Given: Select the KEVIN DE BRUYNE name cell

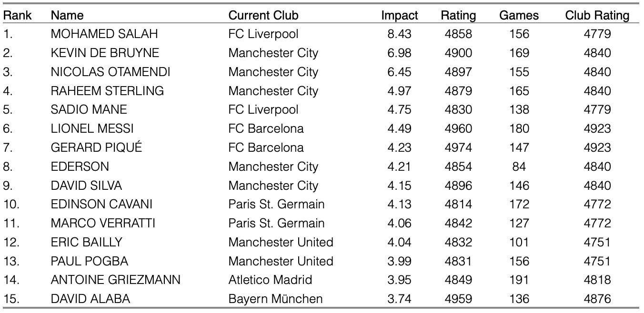Looking at the screenshot, I should 105,53.
